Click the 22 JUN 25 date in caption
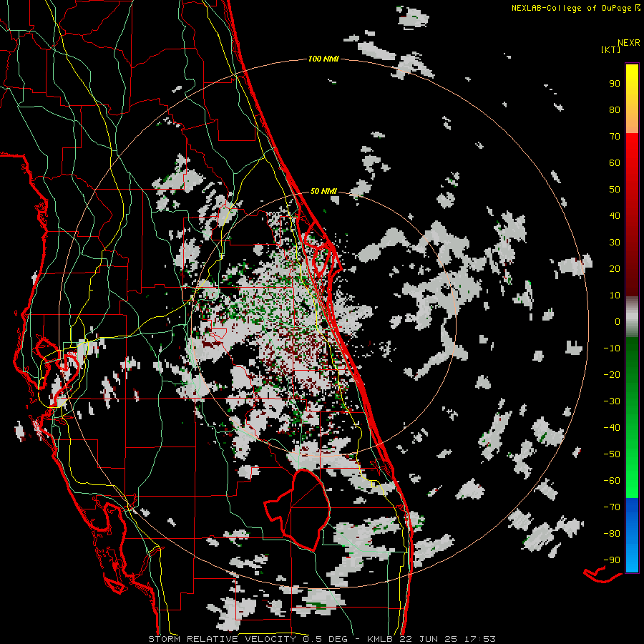Viewport: 644px width, 644px height. [429, 639]
